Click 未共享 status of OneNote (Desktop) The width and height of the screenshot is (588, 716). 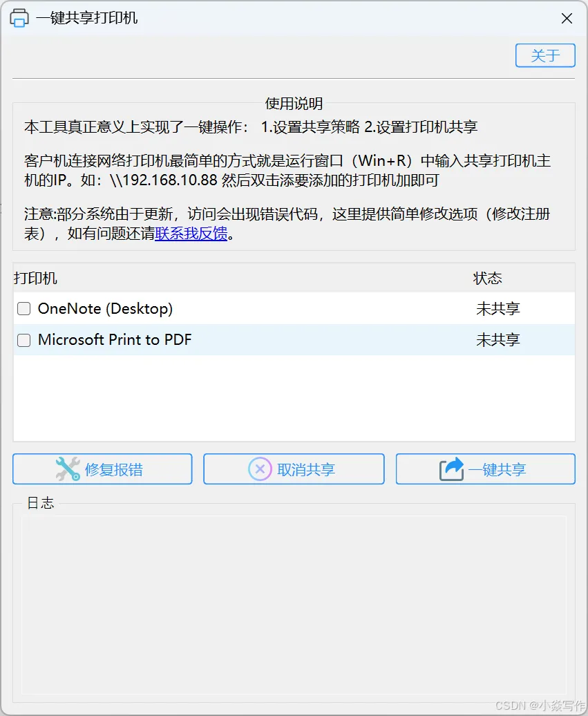point(497,309)
